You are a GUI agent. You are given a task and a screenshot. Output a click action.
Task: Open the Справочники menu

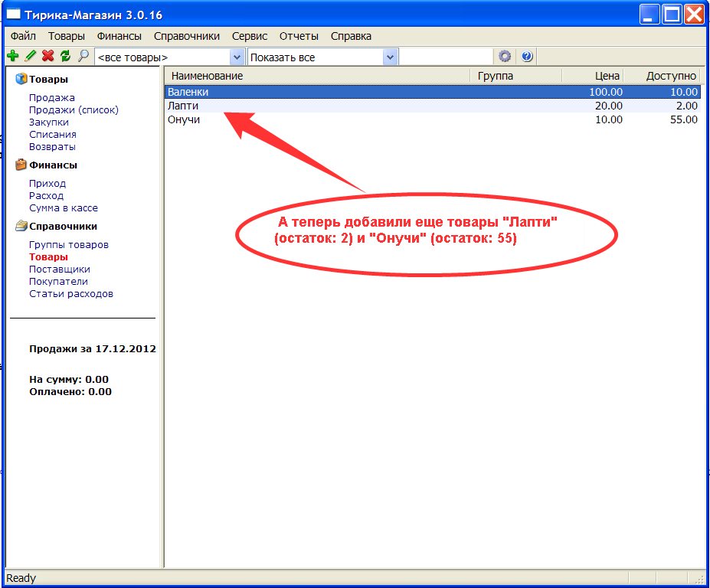click(187, 36)
